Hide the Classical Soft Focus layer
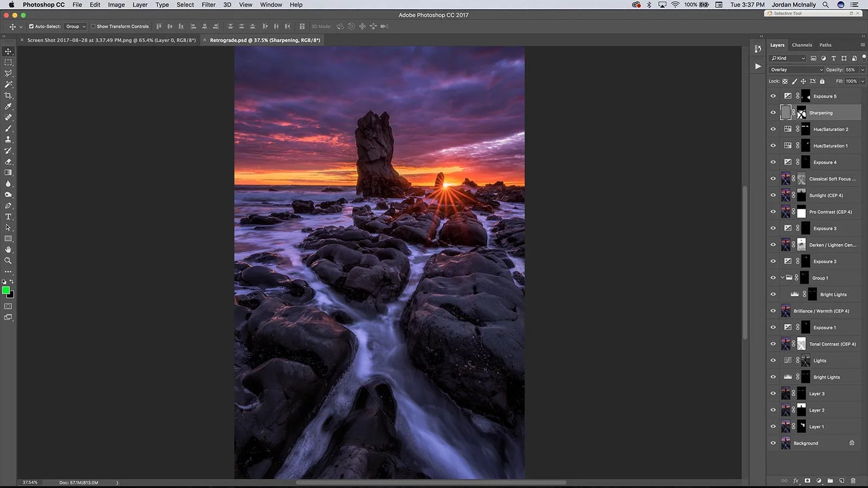The height and width of the screenshot is (488, 868). 773,178
